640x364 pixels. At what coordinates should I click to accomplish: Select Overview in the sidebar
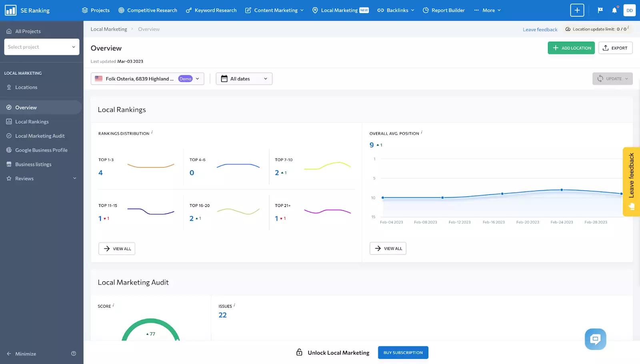(41, 107)
